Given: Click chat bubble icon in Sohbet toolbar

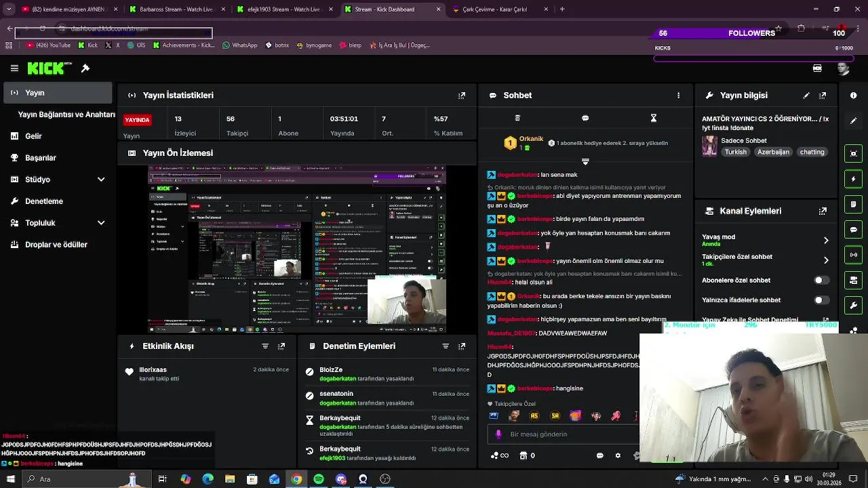Looking at the screenshot, I should pyautogui.click(x=585, y=118).
